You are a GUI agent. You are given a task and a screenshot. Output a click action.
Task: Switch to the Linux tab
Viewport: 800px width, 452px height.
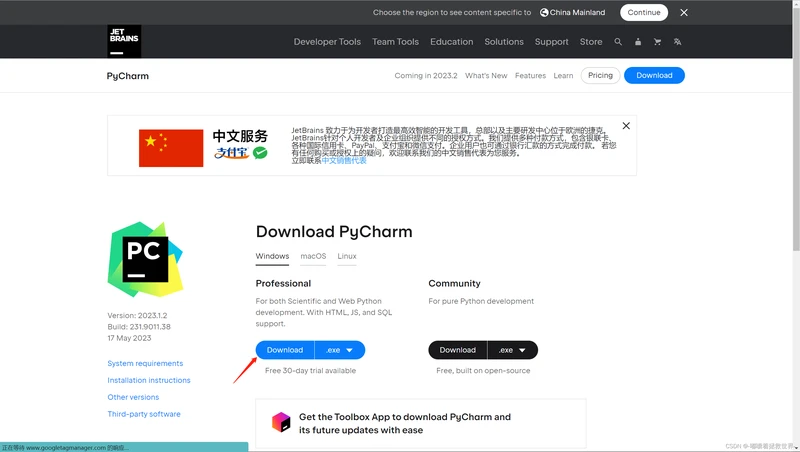[347, 256]
